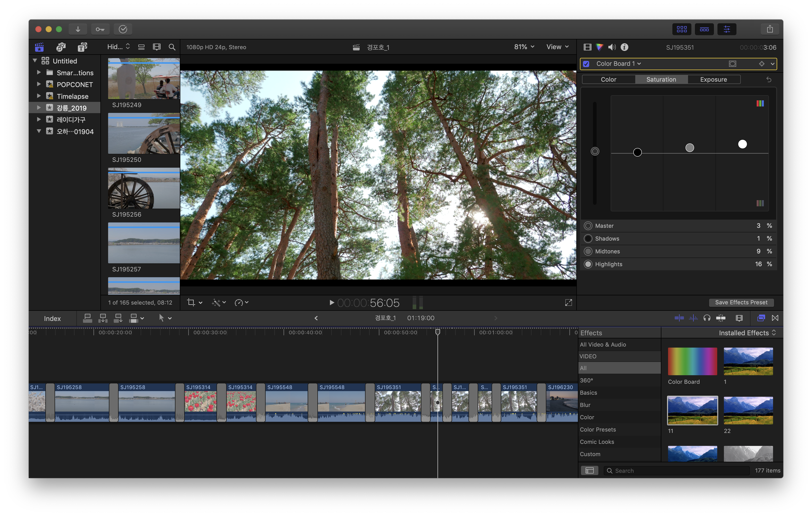Click the Highlights saturation puck
The image size is (812, 516).
point(742,144)
